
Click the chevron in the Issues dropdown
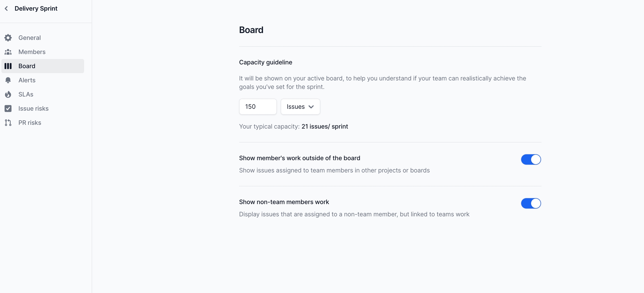(x=311, y=107)
